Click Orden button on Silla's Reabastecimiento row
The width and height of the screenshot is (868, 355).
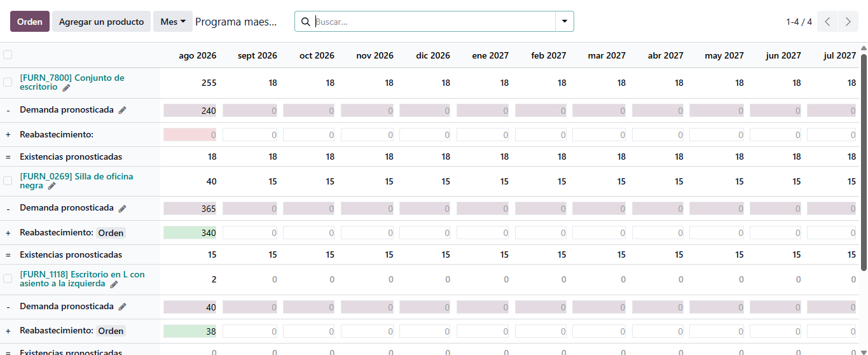tap(111, 233)
